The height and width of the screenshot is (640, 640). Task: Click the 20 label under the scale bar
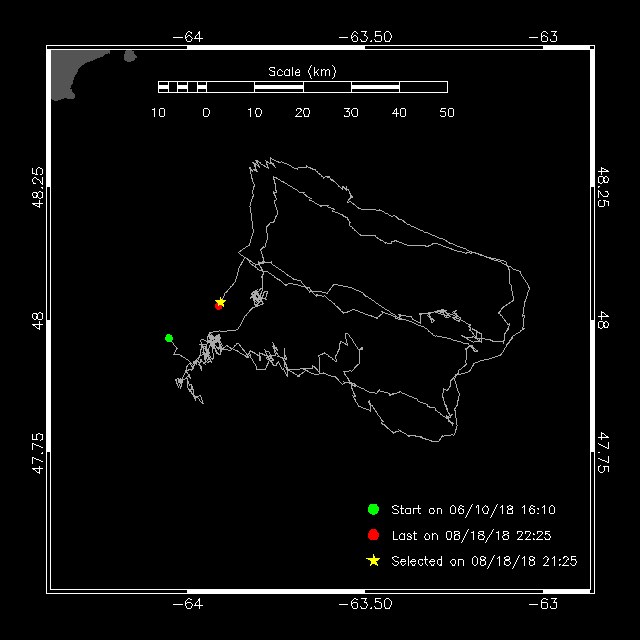(x=302, y=113)
